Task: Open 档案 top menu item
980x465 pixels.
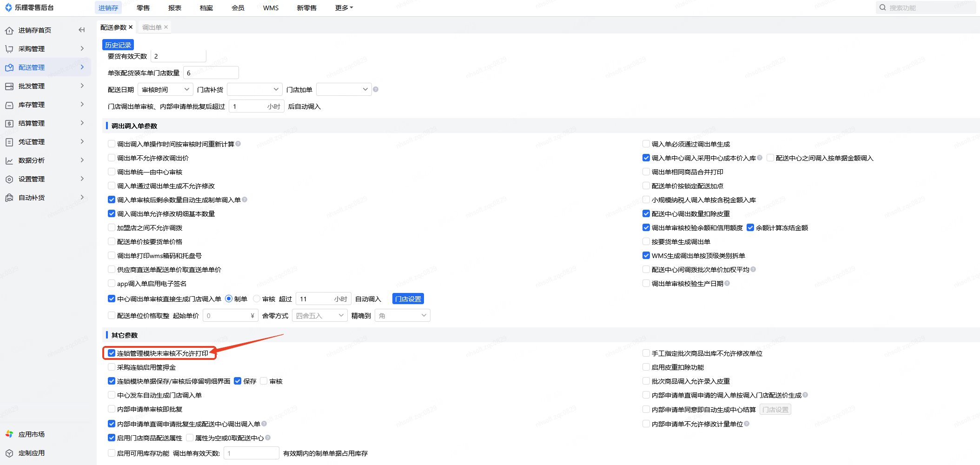Action: tap(206, 8)
